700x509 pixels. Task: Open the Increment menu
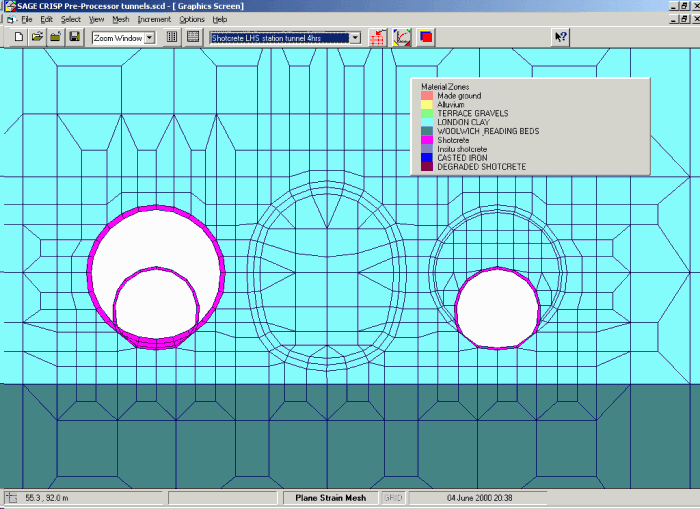[x=154, y=20]
